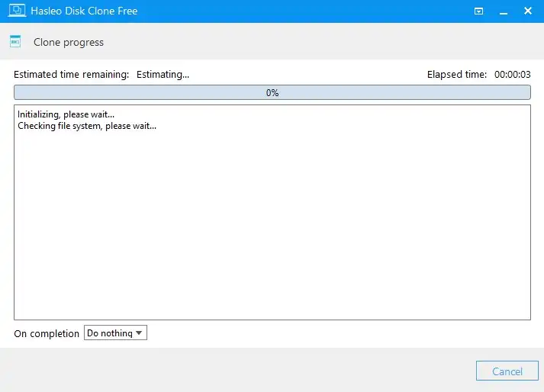The image size is (544, 392).
Task: Cancel the clone operation
Action: pyautogui.click(x=507, y=371)
